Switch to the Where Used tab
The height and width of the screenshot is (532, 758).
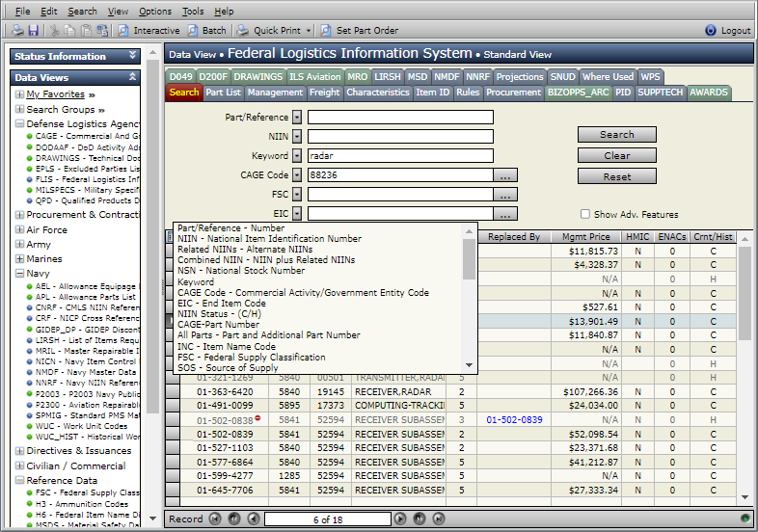[x=608, y=77]
